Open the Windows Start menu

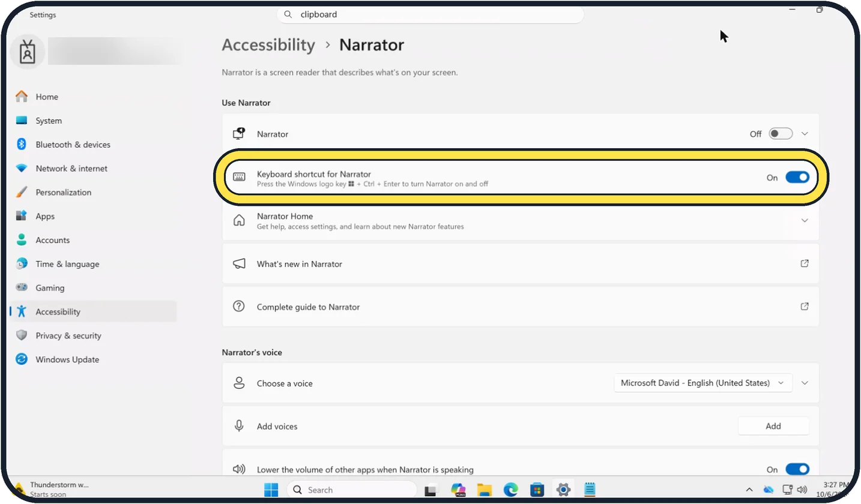coord(271,490)
